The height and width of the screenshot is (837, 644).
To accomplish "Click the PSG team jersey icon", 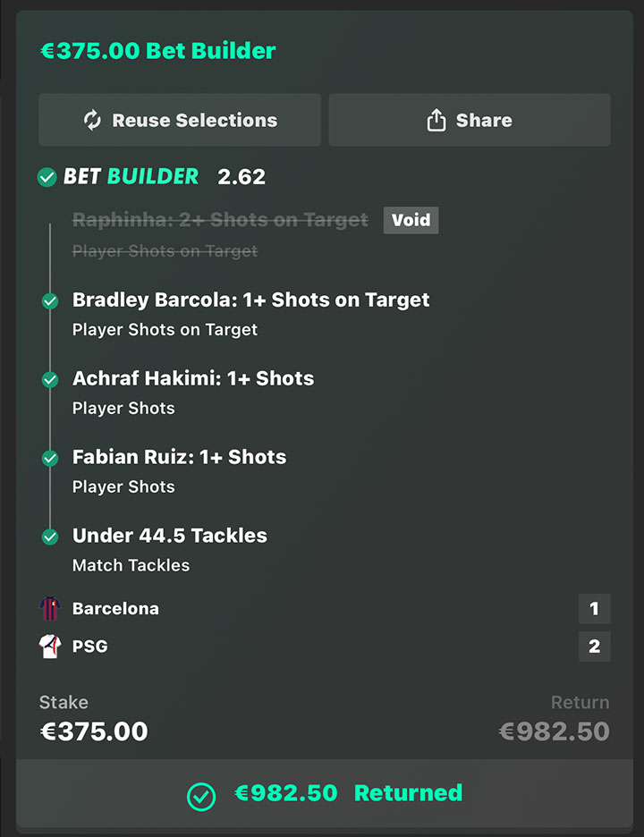I will point(49,647).
